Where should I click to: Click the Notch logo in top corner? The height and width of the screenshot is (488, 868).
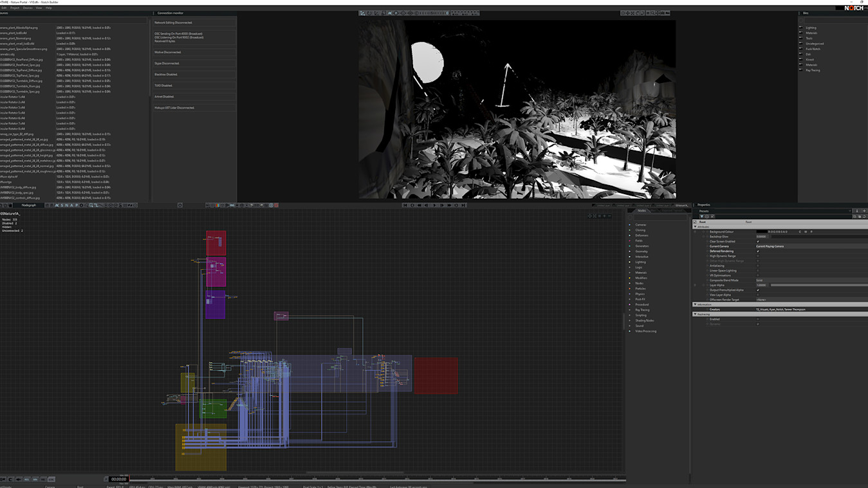854,8
